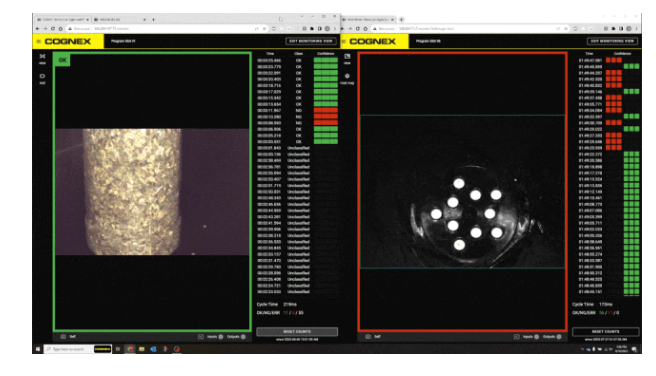
Task: Toggle the Outputs indicator under the right image
Action: [559, 337]
